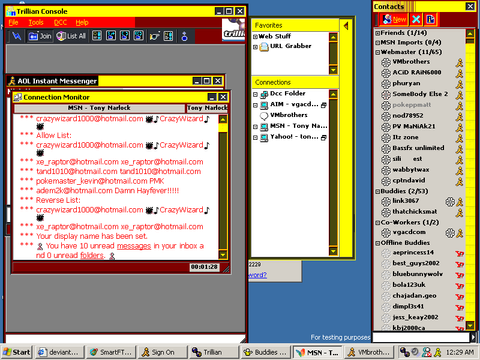Expand the Web Stuff favorites folder
Viewport: 480px width, 360px height.
point(255,37)
